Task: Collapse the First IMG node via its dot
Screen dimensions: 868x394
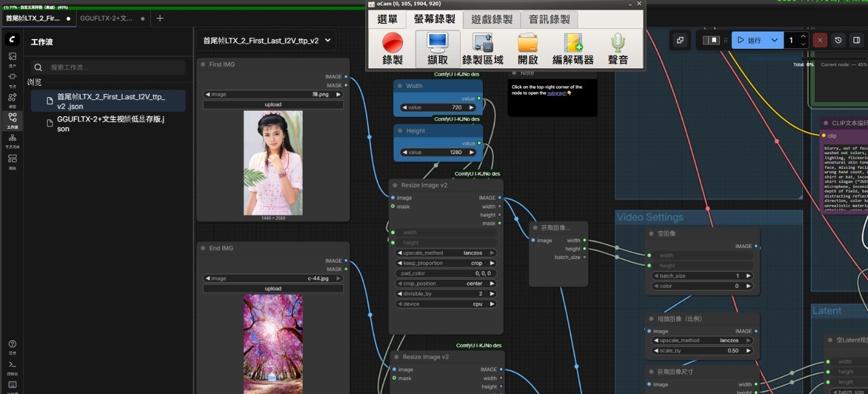Action: tap(203, 65)
